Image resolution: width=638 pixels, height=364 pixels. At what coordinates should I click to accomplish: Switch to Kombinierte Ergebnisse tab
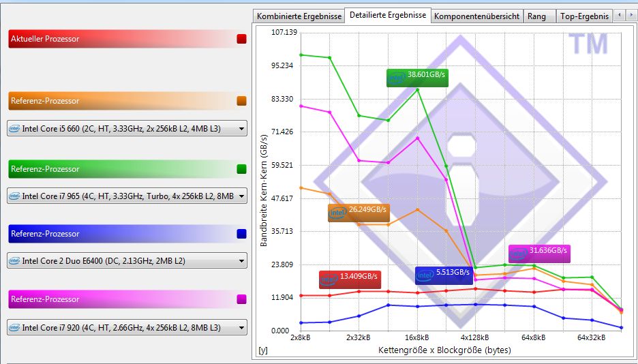click(299, 16)
